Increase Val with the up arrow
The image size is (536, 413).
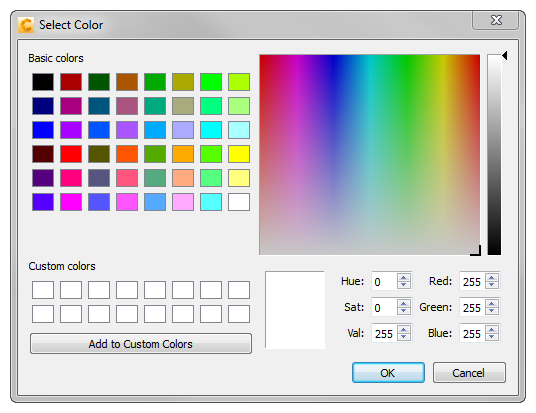[404, 329]
